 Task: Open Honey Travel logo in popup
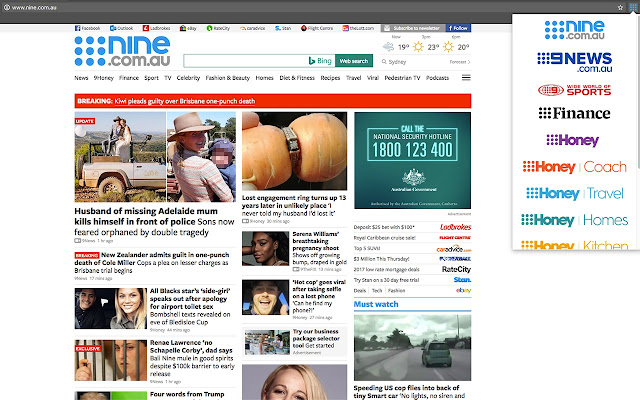[x=575, y=193]
